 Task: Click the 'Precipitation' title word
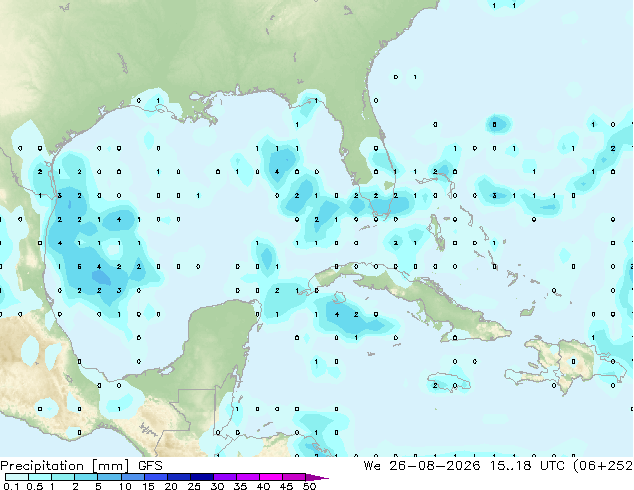42,466
